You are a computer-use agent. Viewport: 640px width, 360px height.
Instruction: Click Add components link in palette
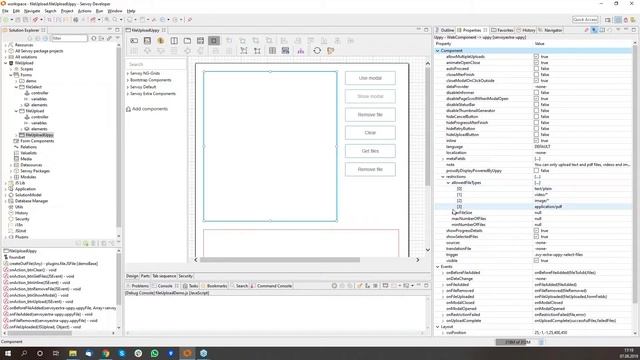coord(150,109)
